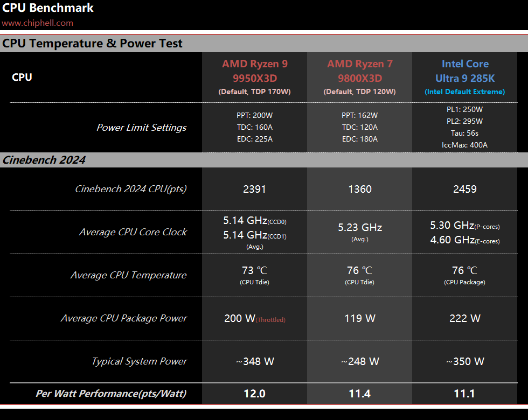Screen dimensions: 528x420
Task: Click the "EDC: 225A" value
Action: 254,139
